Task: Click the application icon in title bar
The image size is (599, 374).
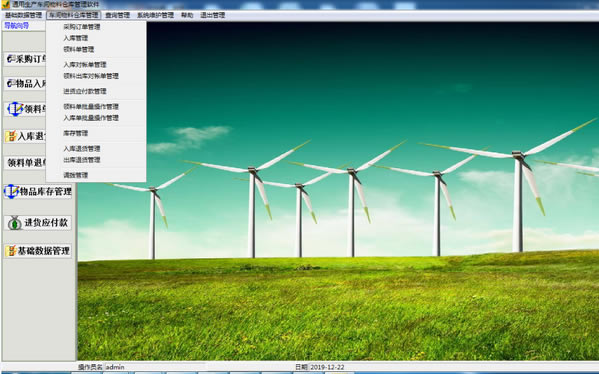Action: click(x=5, y=5)
